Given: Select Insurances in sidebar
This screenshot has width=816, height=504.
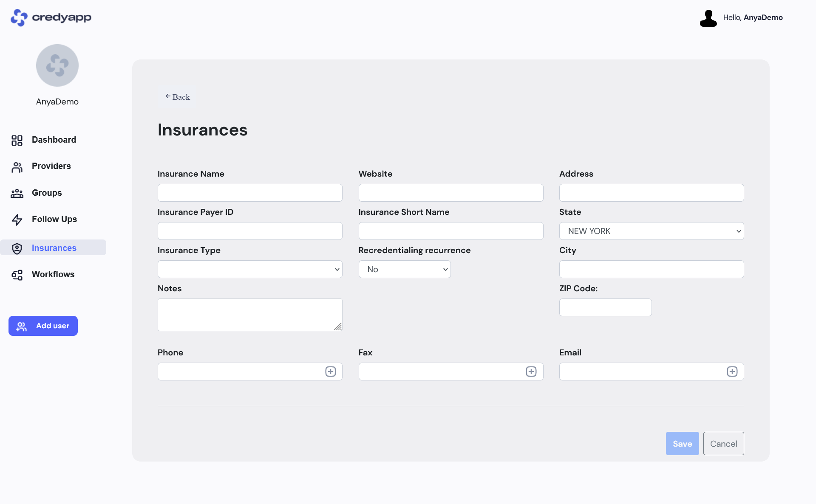Looking at the screenshot, I should click(x=53, y=248).
